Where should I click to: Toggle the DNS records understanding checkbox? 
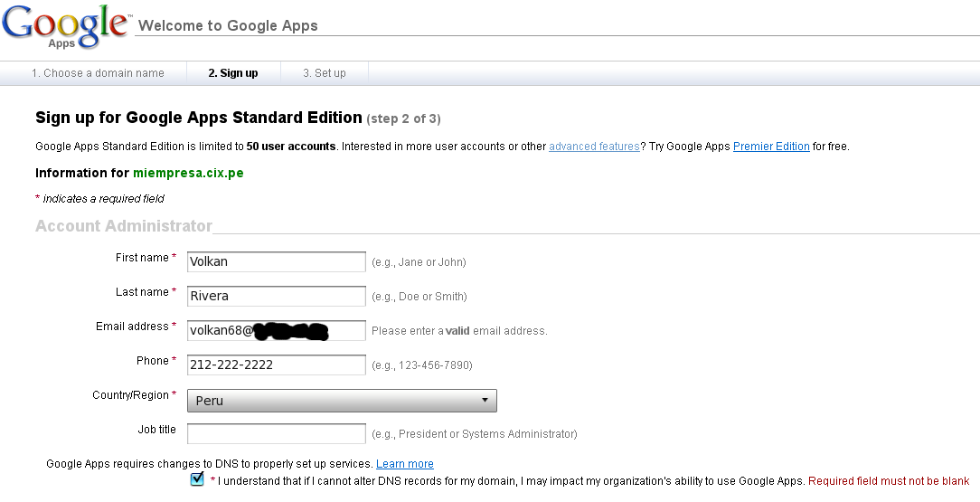[197, 479]
